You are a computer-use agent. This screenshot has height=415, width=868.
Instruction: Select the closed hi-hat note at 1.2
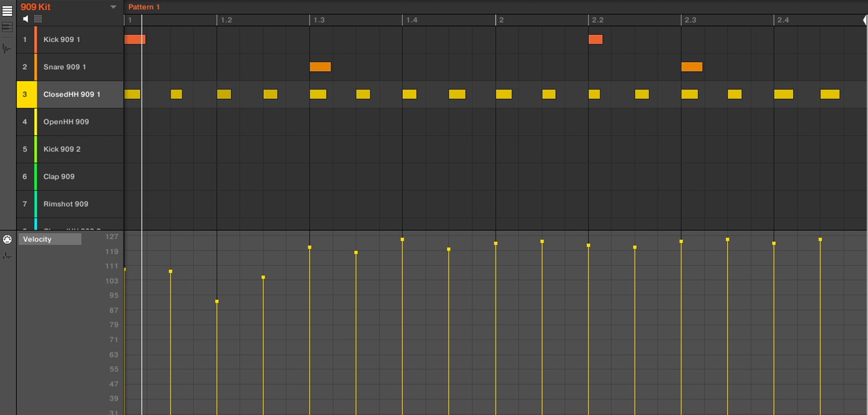[224, 94]
